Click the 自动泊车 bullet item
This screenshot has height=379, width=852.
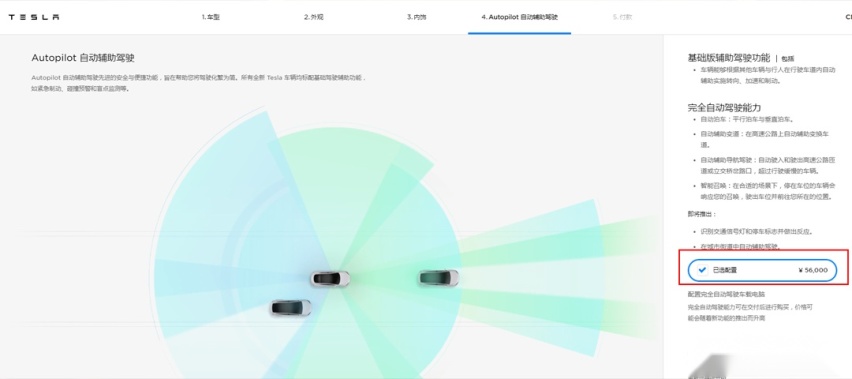tap(747, 119)
